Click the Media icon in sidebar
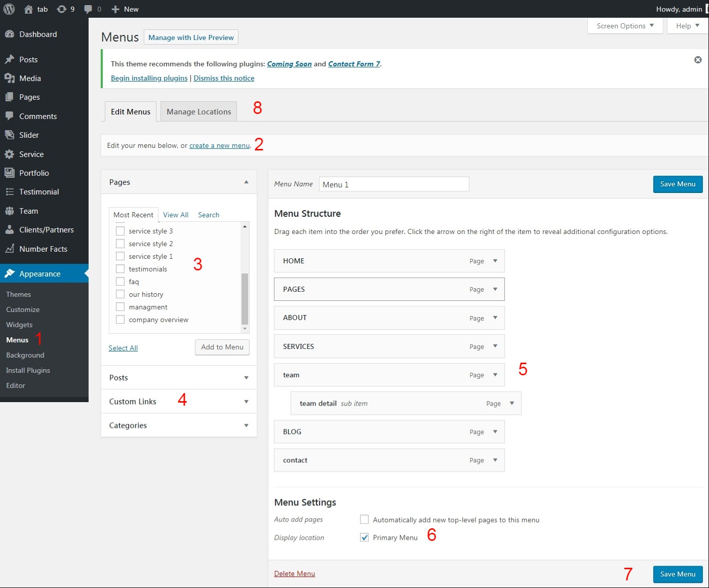 pos(9,78)
